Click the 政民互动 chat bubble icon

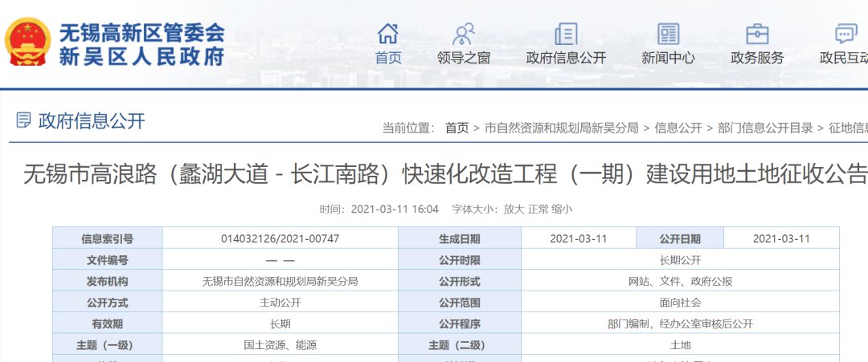(845, 34)
